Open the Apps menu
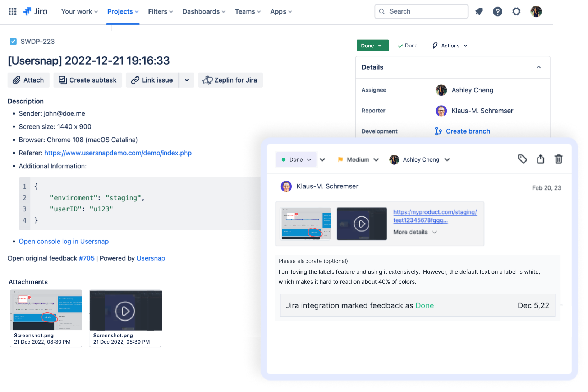 coord(281,11)
